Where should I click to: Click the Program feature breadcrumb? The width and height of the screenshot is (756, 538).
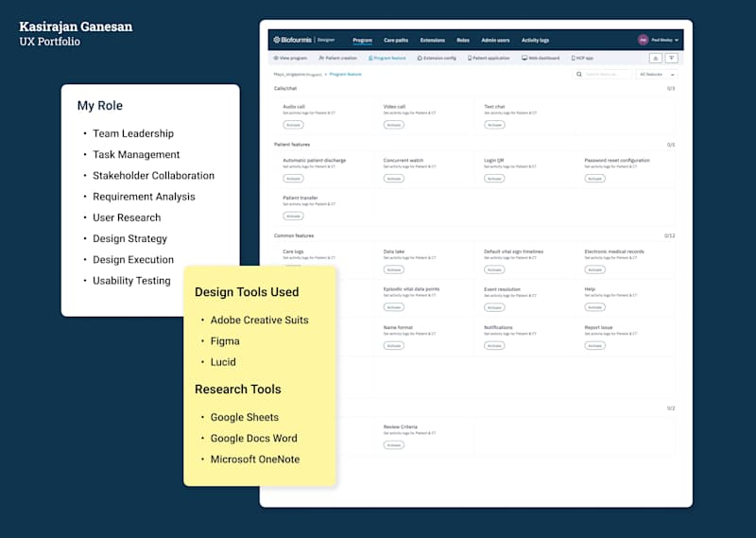(x=345, y=75)
